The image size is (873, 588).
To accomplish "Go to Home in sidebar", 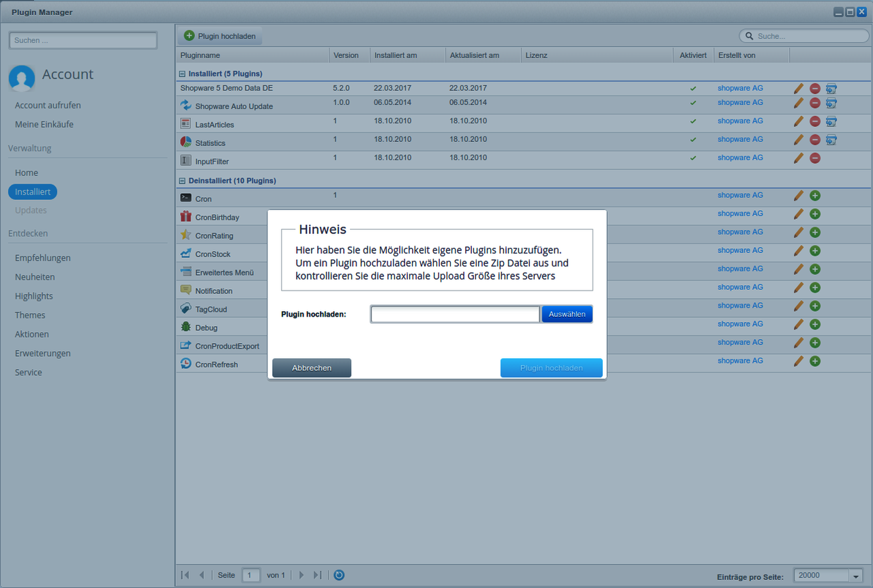I will [x=27, y=173].
